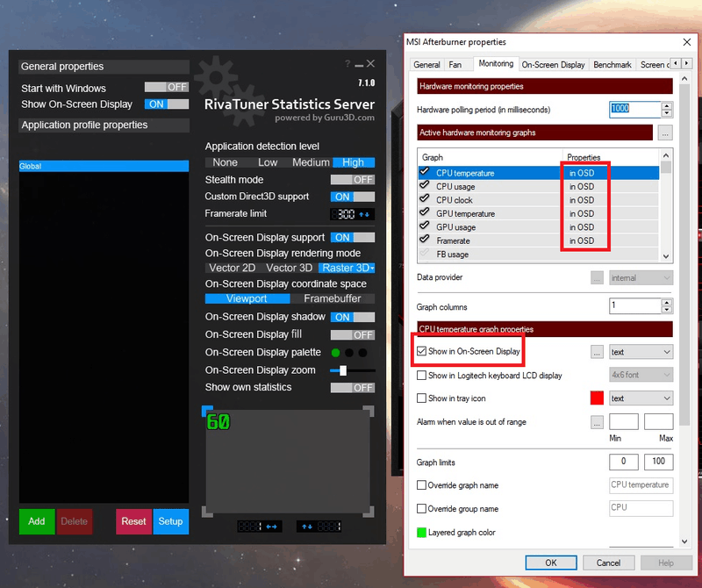The image size is (702, 588).
Task: Click the Reset button in RivaTuner
Action: [x=134, y=521]
